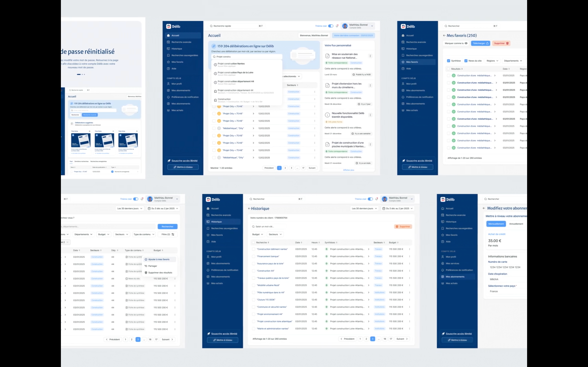The width and height of the screenshot is (588, 367).
Task: Click the Recherches sauvegardées bookmark icon
Action: click(169, 55)
